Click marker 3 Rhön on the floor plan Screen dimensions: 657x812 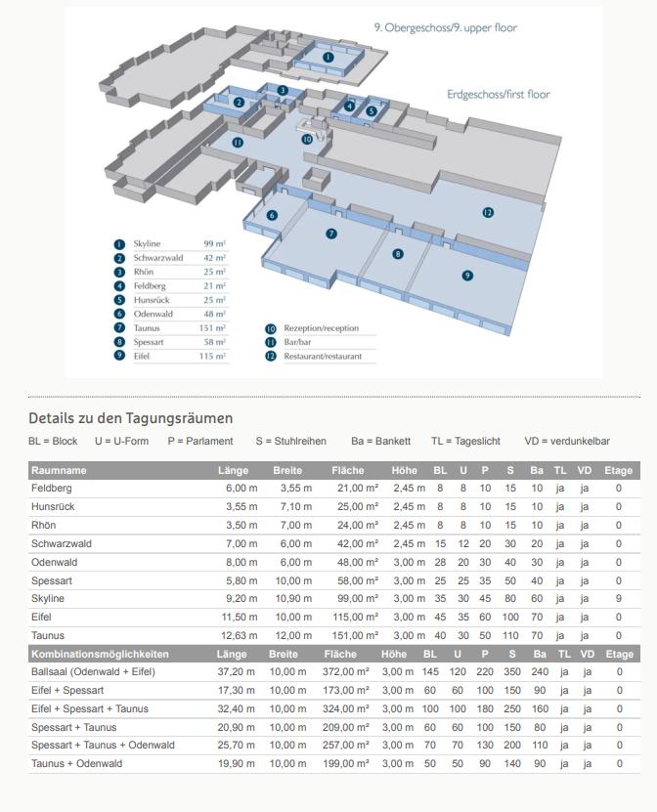[283, 90]
